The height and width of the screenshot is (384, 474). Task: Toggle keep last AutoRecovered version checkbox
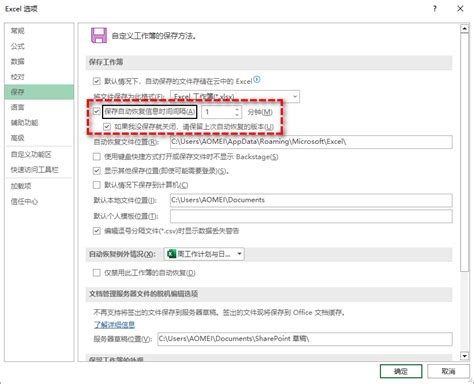pyautogui.click(x=107, y=127)
